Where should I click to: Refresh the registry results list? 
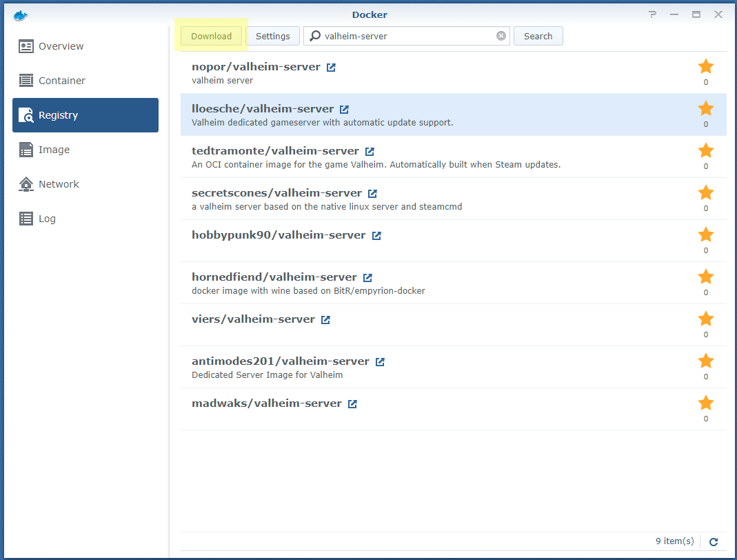(714, 541)
